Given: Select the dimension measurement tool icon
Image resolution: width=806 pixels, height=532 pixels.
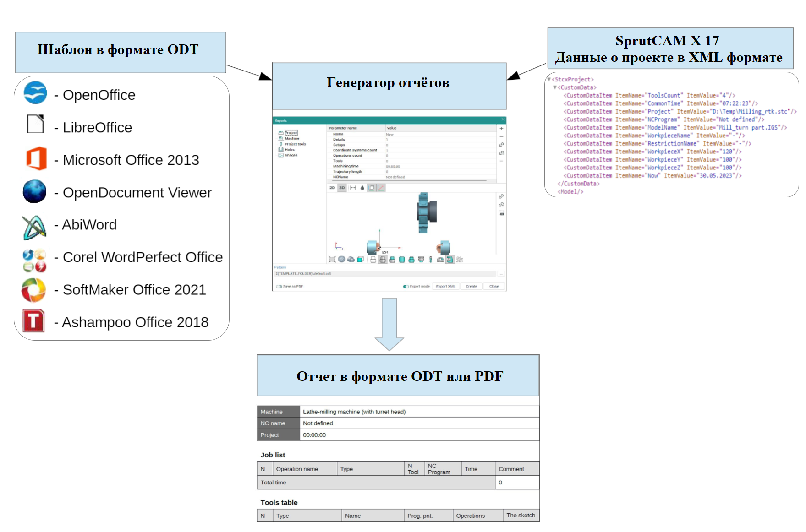Looking at the screenshot, I should tap(353, 188).
